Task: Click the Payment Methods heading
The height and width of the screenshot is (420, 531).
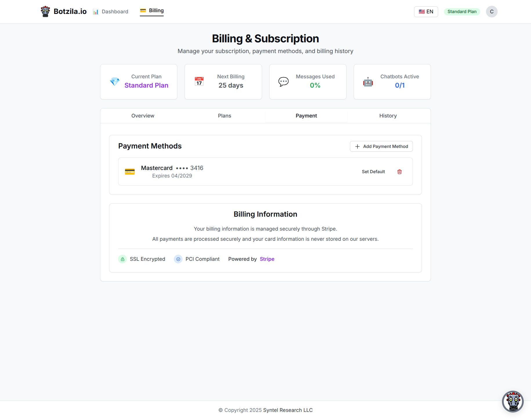Action: click(150, 146)
